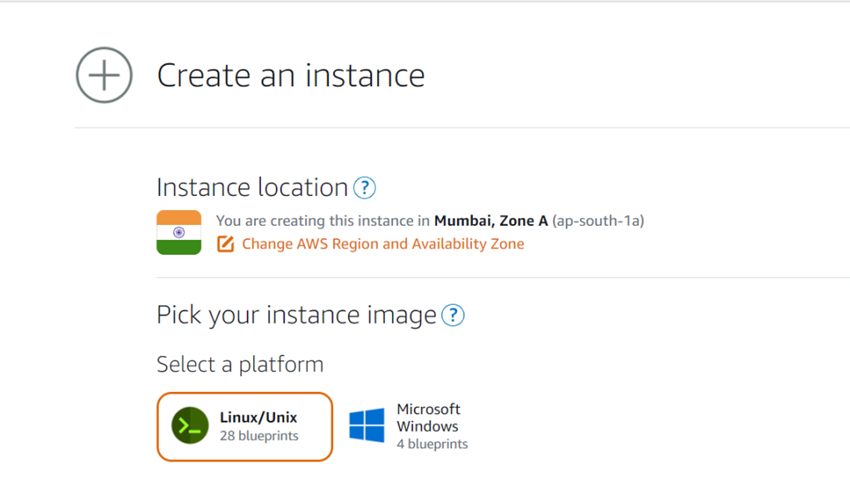The width and height of the screenshot is (850, 479).
Task: Select the Linux/Unix platform card
Action: (244, 427)
